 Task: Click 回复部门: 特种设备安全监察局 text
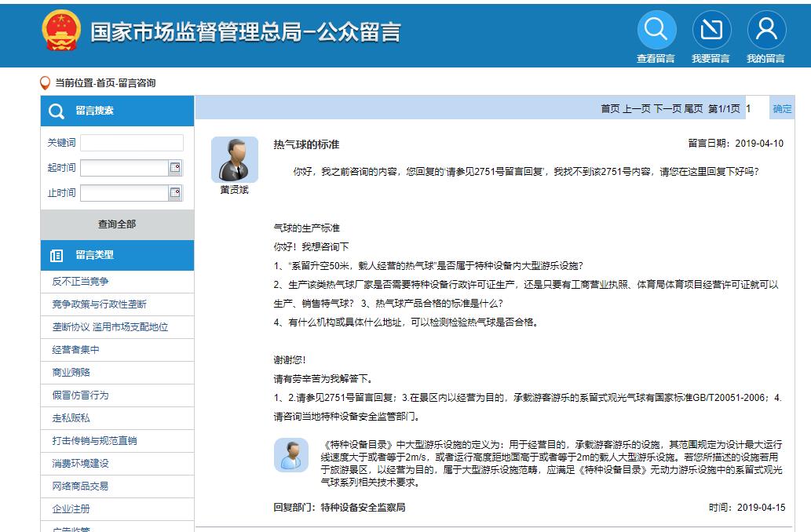coord(339,508)
